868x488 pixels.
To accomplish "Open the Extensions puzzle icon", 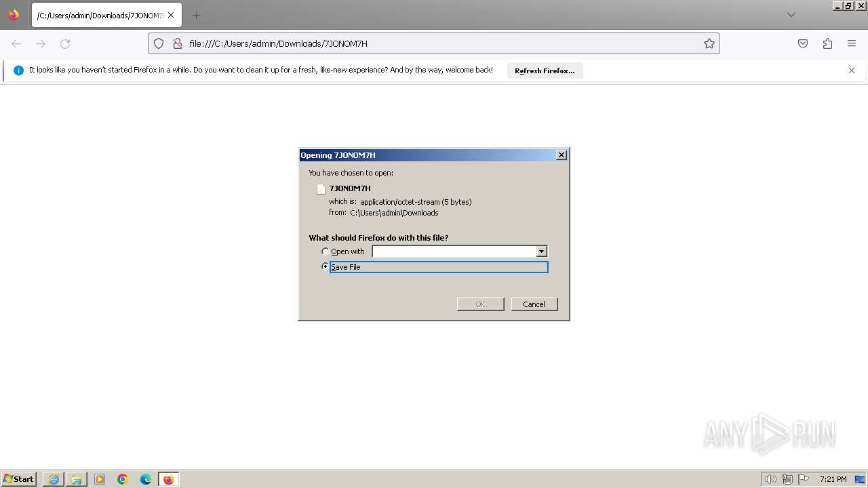I will pyautogui.click(x=827, y=43).
